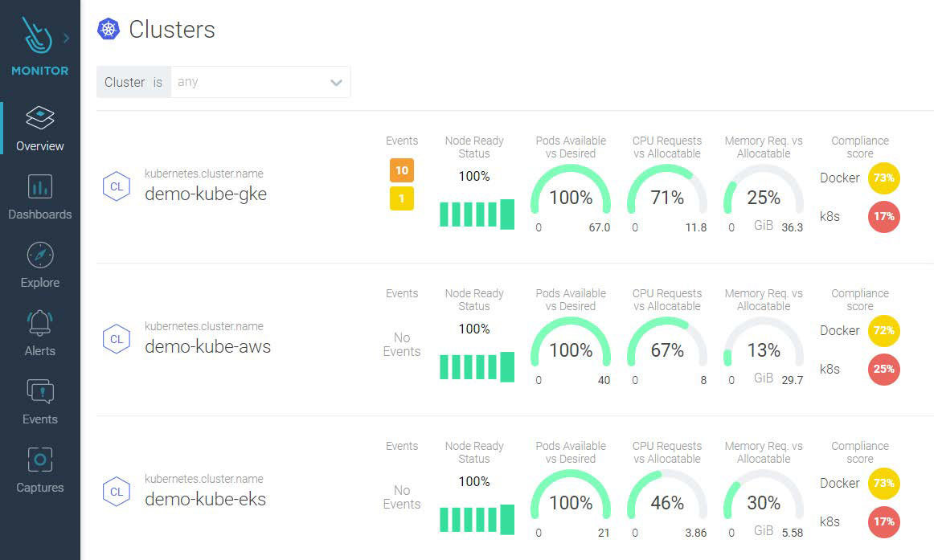The width and height of the screenshot is (934, 560).
Task: Open the Cluster filter dropdown arrow
Action: pos(336,82)
